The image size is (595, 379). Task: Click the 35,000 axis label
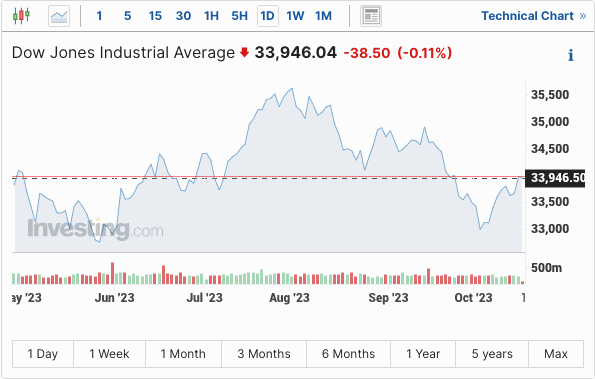click(550, 122)
